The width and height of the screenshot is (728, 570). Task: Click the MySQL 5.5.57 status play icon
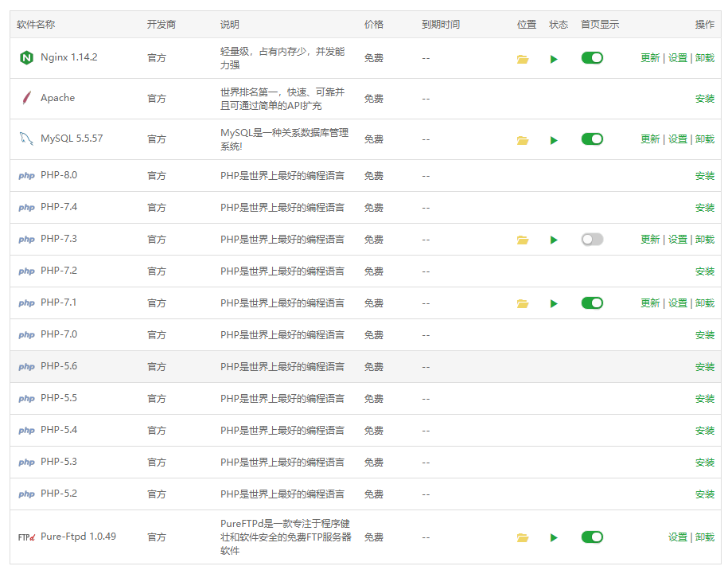click(554, 140)
